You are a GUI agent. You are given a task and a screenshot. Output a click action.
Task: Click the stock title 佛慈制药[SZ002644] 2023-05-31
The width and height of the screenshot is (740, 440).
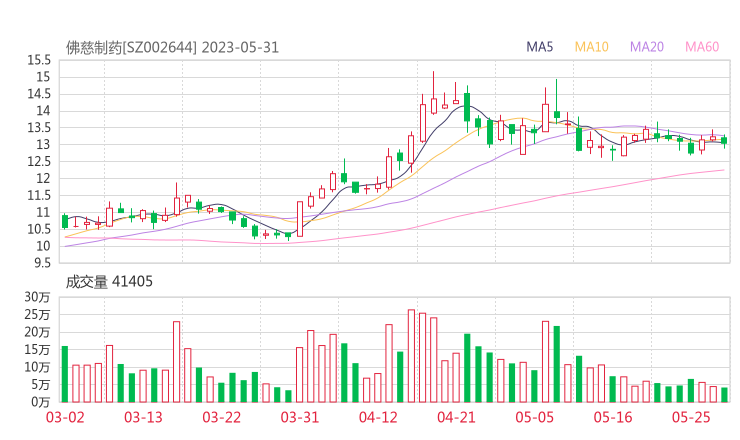tap(172, 48)
